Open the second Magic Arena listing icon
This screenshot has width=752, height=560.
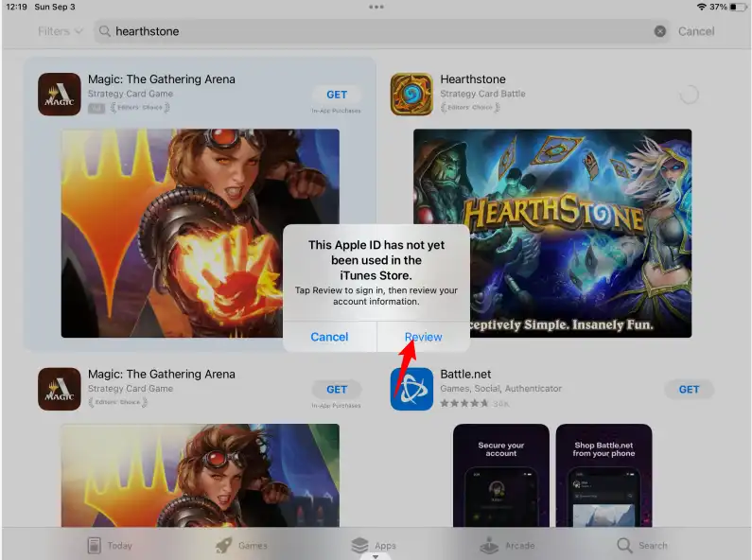click(x=59, y=389)
